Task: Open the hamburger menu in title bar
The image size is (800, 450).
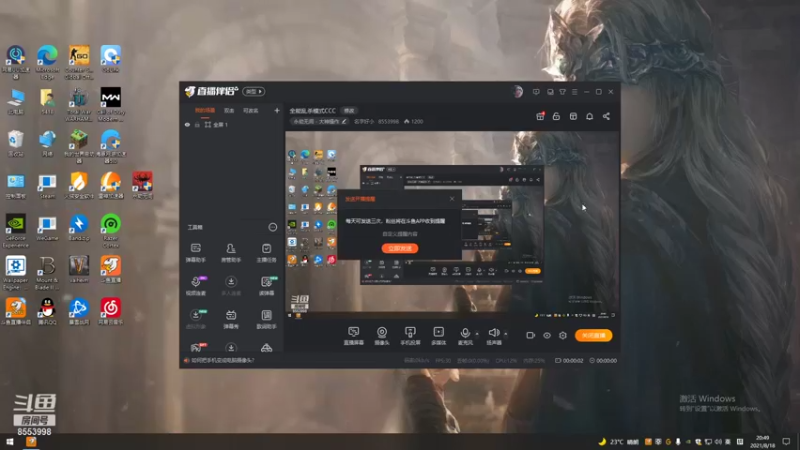Action: click(574, 92)
